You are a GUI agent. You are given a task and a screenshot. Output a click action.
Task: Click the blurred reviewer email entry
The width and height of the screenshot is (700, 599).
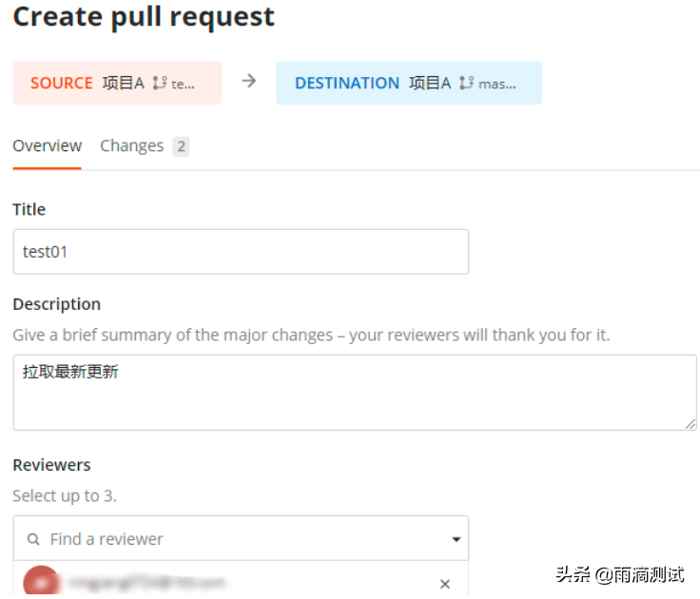point(143,582)
